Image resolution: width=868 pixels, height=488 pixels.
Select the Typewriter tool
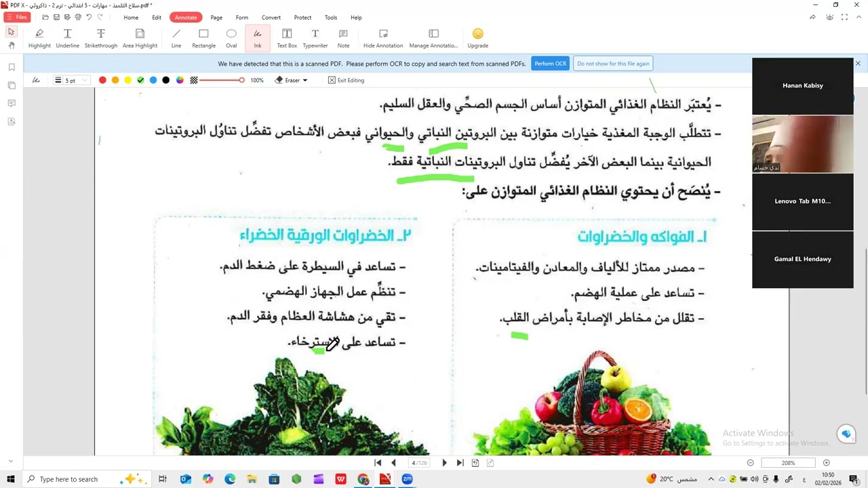coord(315,39)
